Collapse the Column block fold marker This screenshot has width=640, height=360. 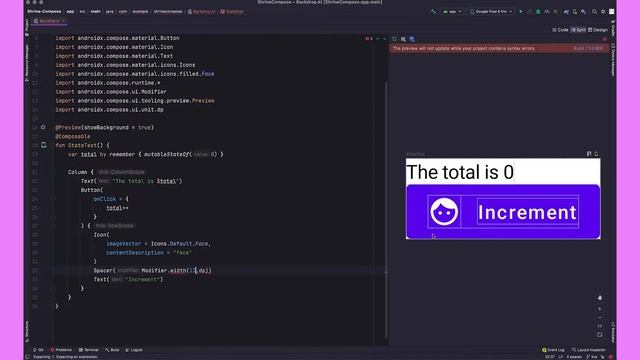[x=53, y=172]
